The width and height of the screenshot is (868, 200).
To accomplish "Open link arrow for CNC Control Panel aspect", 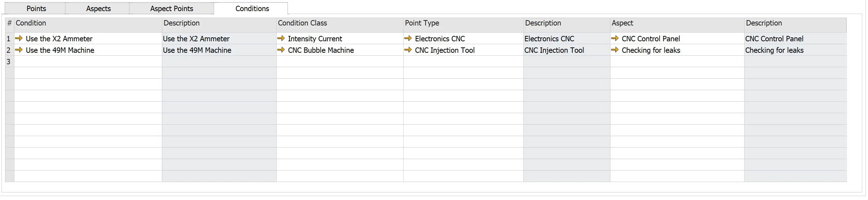I will [615, 38].
